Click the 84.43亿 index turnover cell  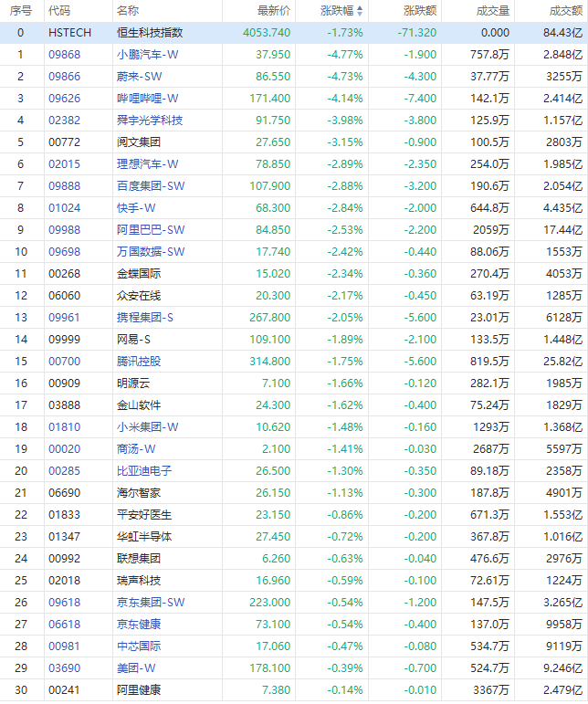click(x=562, y=33)
